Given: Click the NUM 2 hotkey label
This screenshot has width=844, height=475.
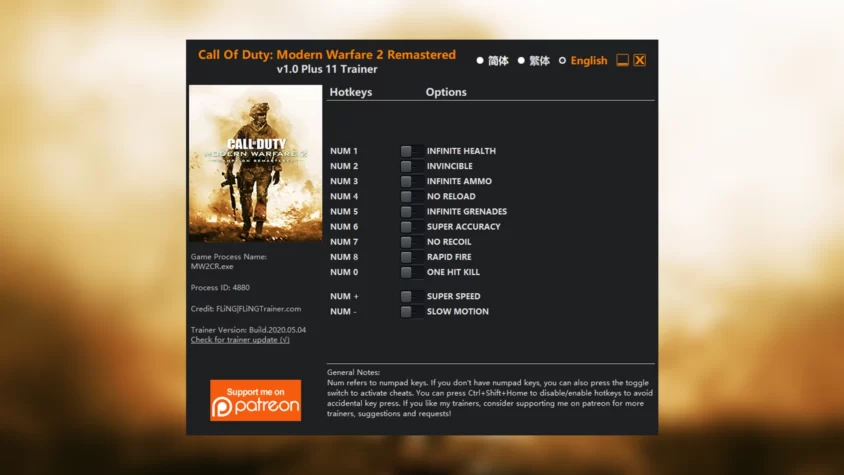Looking at the screenshot, I should click(344, 166).
